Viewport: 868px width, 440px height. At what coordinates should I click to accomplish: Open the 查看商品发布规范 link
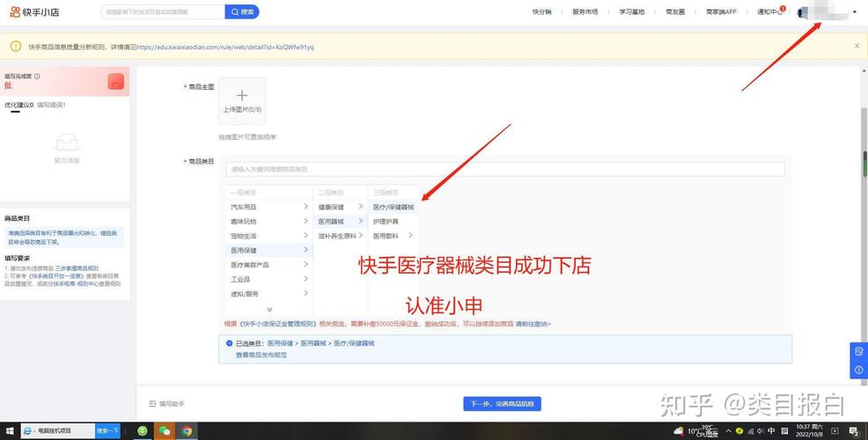pyautogui.click(x=261, y=355)
